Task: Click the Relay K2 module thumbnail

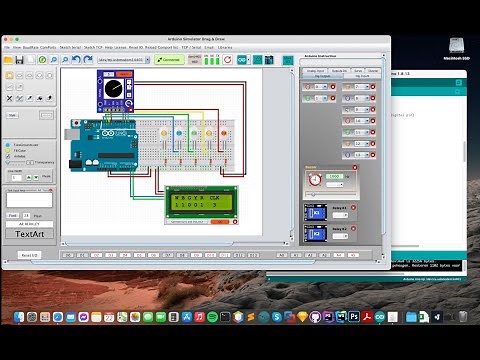Action: tap(315, 233)
